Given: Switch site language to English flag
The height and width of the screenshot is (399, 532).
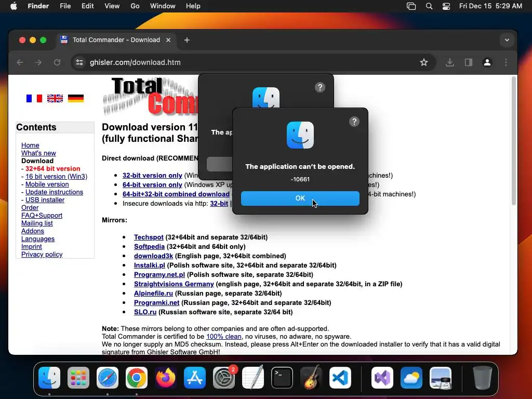Looking at the screenshot, I should (x=55, y=98).
